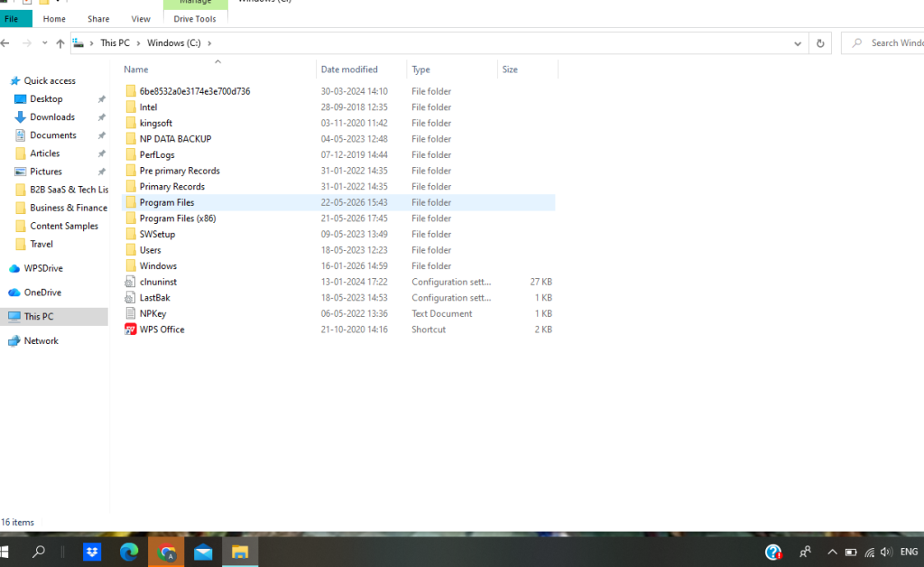Click the help question mark tray icon

(773, 553)
